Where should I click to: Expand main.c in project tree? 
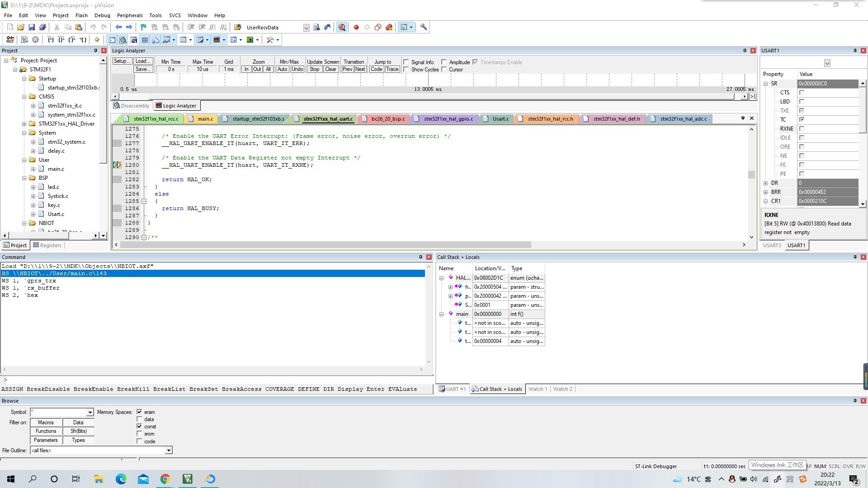pos(33,169)
